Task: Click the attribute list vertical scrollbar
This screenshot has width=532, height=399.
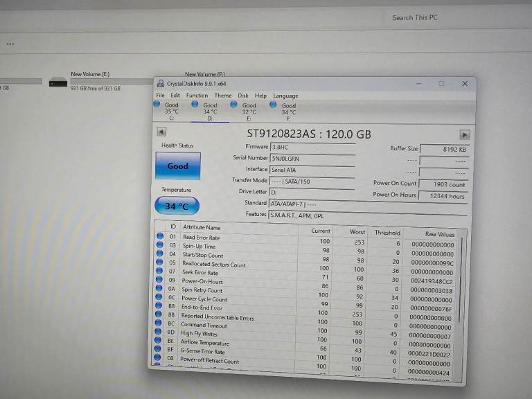Action: [x=461, y=280]
